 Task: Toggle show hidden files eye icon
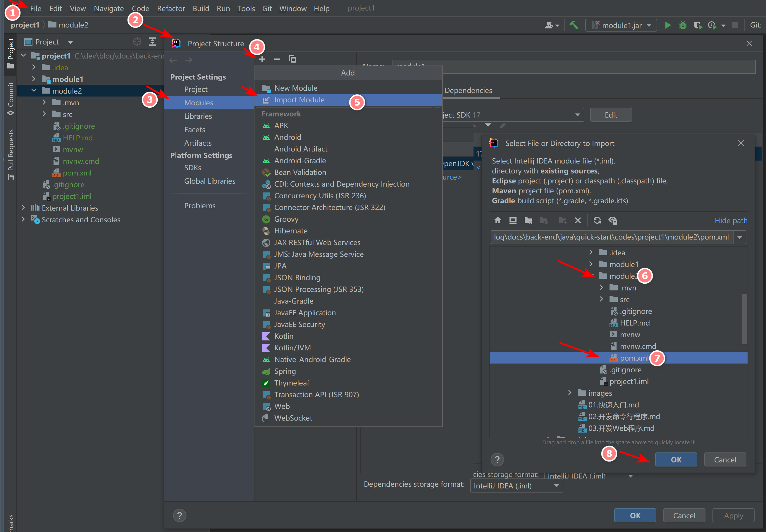[x=613, y=220]
